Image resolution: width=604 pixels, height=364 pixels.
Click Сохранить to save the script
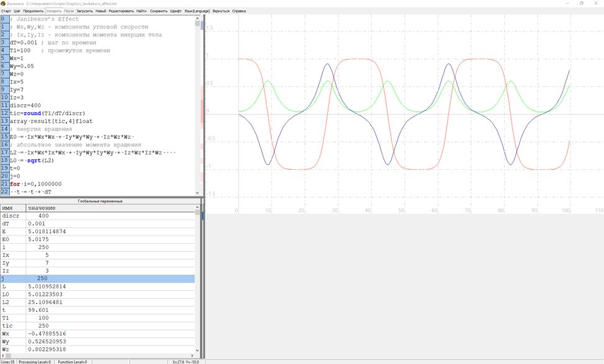coord(158,11)
